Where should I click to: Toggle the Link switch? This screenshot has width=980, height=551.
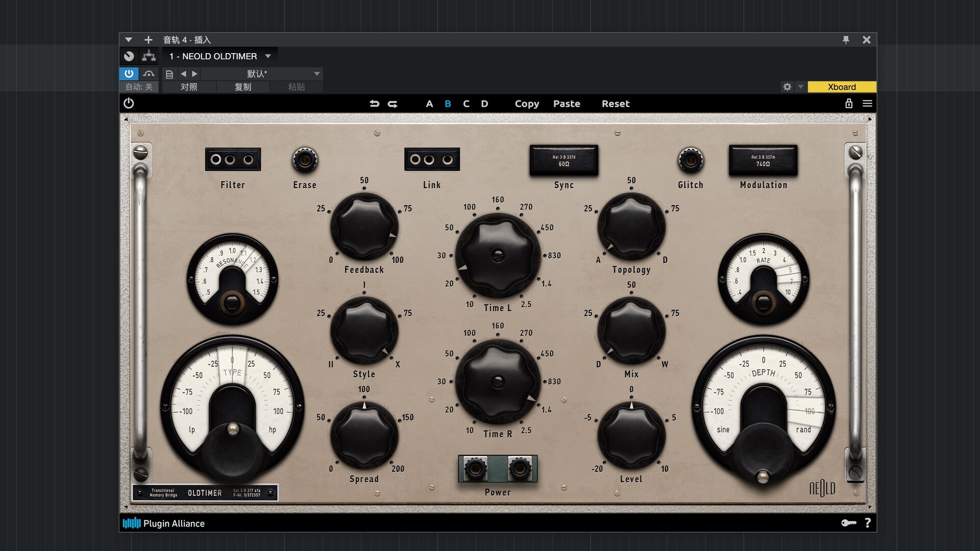(x=432, y=160)
